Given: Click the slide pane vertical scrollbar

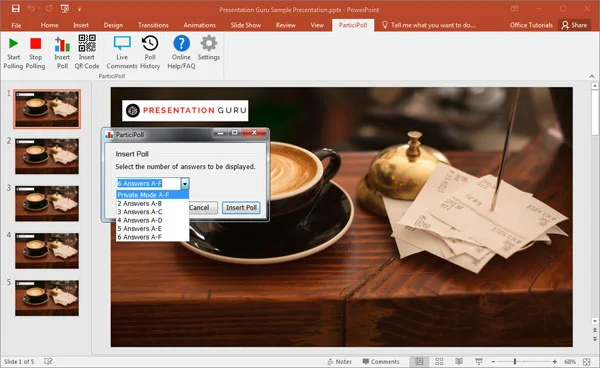Looking at the screenshot, I should tap(595, 113).
